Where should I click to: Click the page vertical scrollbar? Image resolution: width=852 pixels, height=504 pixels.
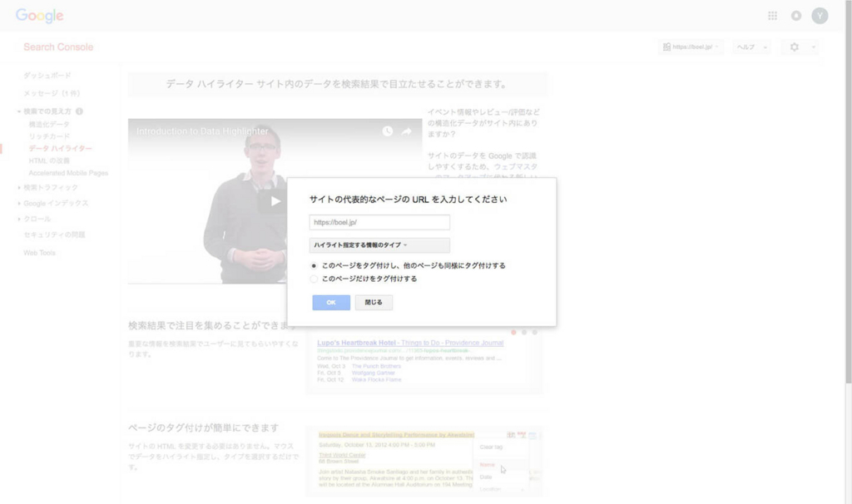(848, 190)
